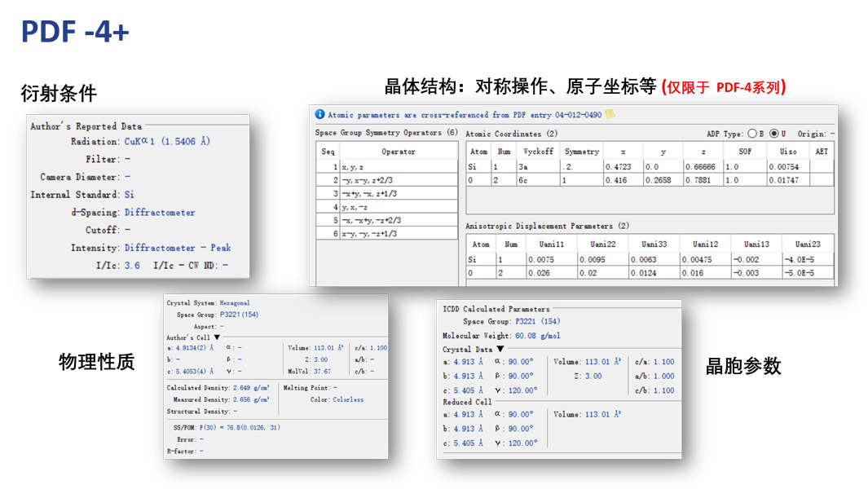Screen dimensions: 868x489
Task: Click Author's Cell c value 5.4053(4) Å
Action: click(194, 371)
